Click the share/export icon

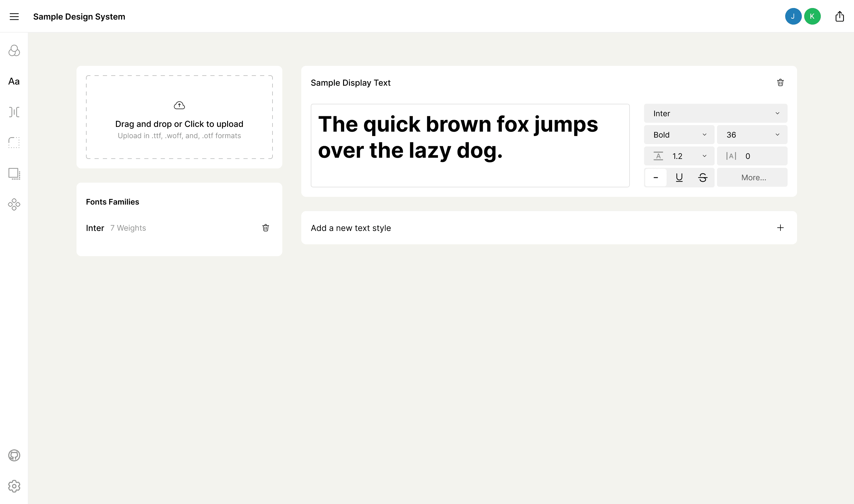(x=839, y=16)
